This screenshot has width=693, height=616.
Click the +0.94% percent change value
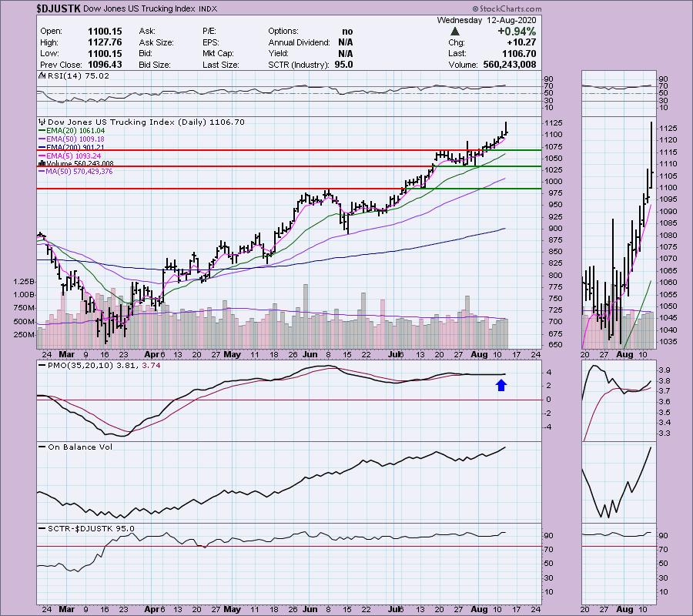tap(517, 32)
